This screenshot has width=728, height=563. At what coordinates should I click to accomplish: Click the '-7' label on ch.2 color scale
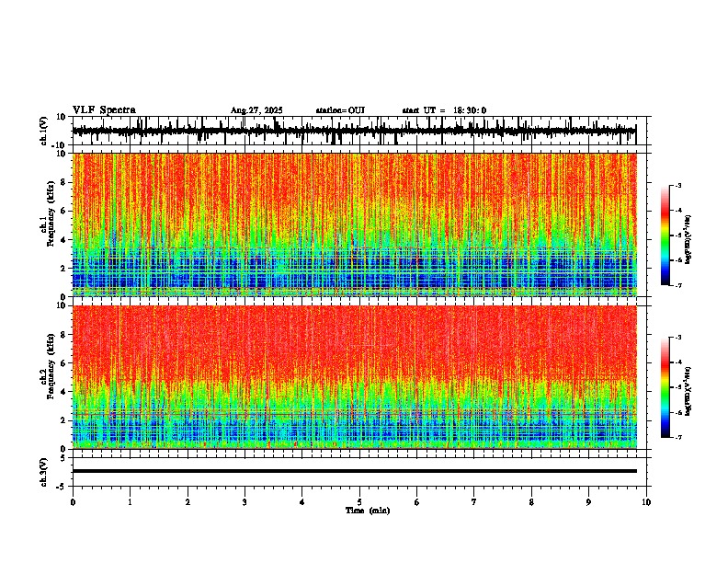point(678,437)
